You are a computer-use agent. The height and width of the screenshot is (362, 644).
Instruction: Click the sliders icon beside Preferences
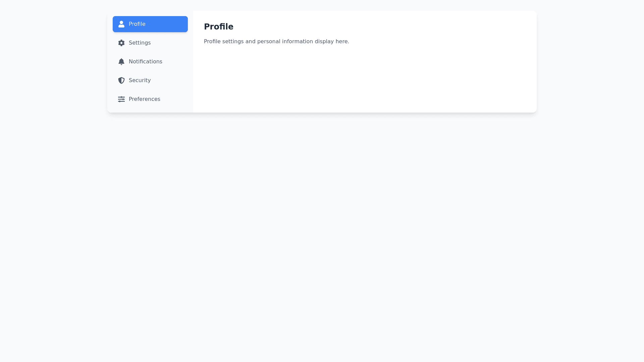click(121, 99)
